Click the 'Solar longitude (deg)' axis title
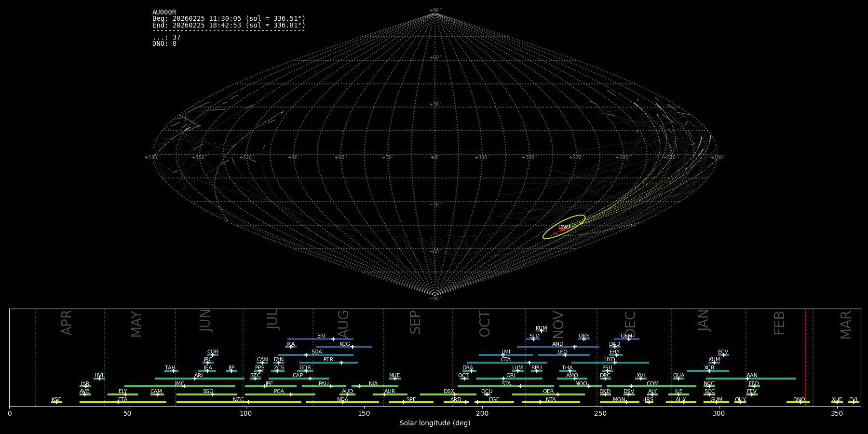Viewport: 868px width, 434px height. point(435,423)
